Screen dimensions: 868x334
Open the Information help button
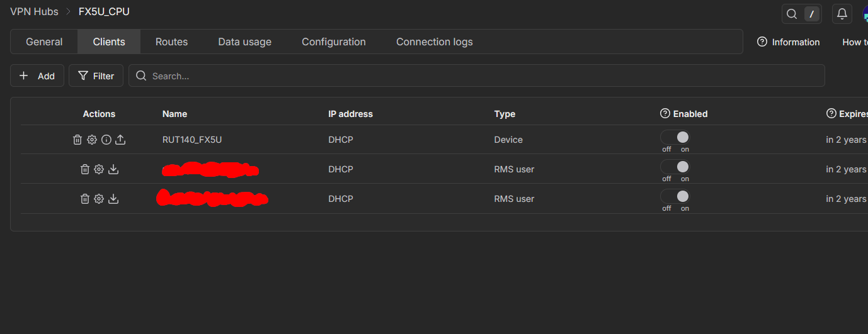click(x=788, y=42)
